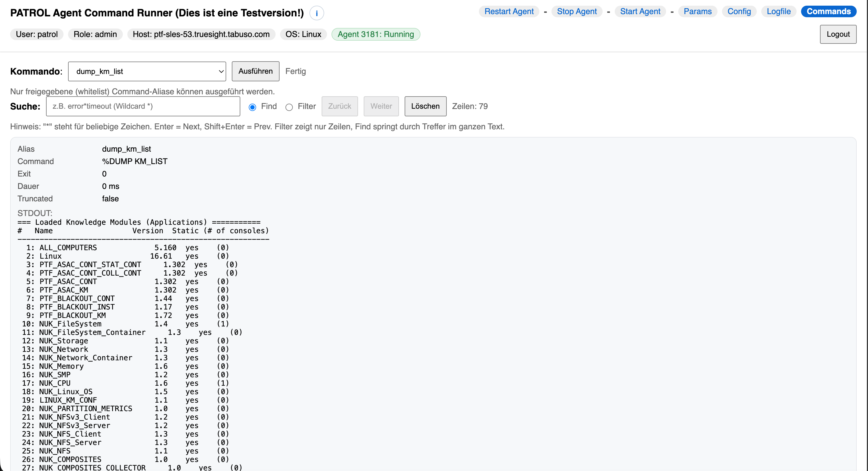868x471 pixels.
Task: Open the Restart Agent link
Action: (509, 12)
